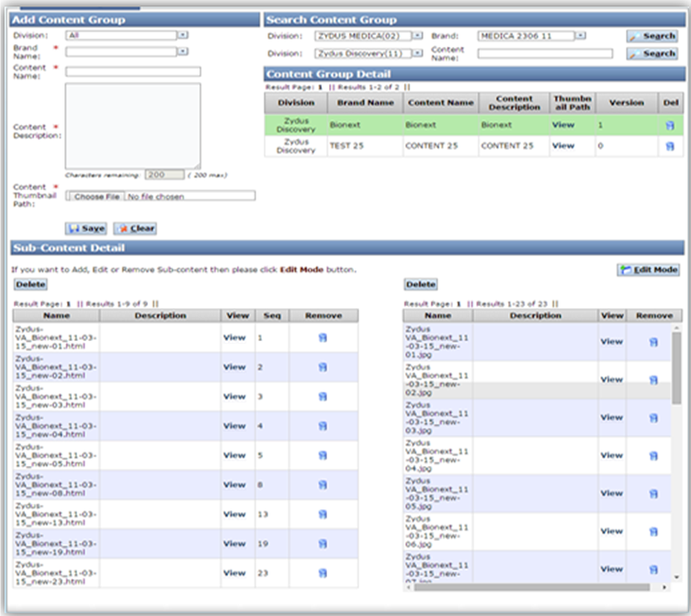Remove Zydus-VA_Bionext_11-03-15_new-23.html via trash icon
The image size is (691, 616).
323,573
